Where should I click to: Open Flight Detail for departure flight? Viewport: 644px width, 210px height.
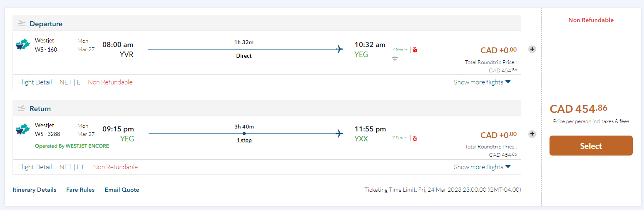coord(35,82)
